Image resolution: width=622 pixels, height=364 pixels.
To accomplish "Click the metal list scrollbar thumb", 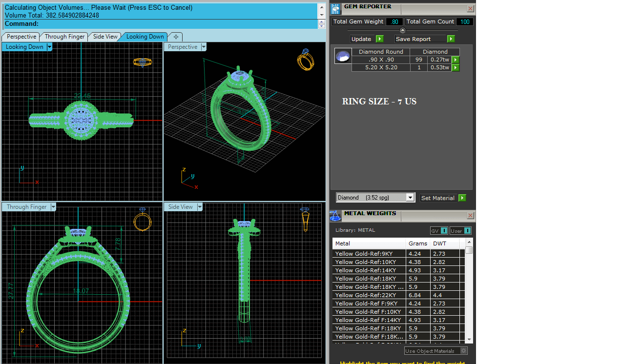I will [469, 250].
